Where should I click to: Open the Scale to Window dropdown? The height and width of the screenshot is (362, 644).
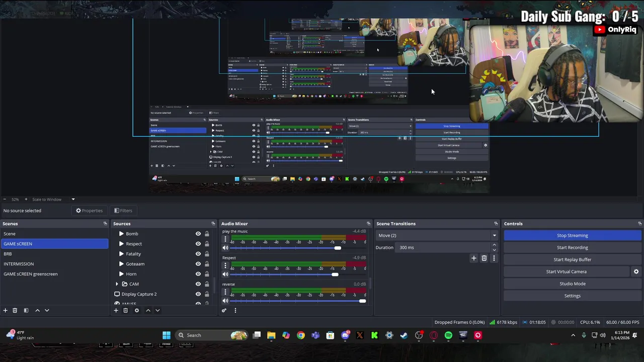click(53, 199)
